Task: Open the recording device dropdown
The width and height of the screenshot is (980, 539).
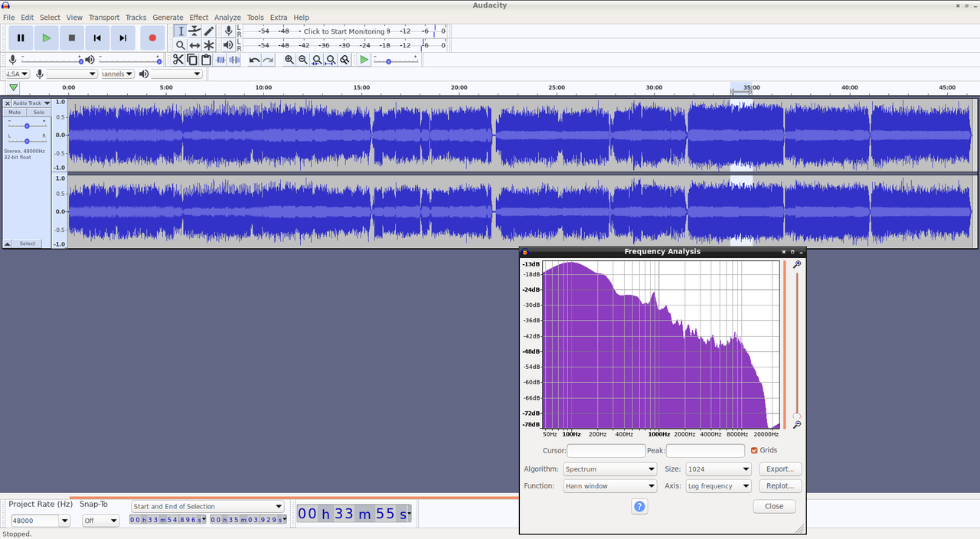Action: [x=72, y=73]
